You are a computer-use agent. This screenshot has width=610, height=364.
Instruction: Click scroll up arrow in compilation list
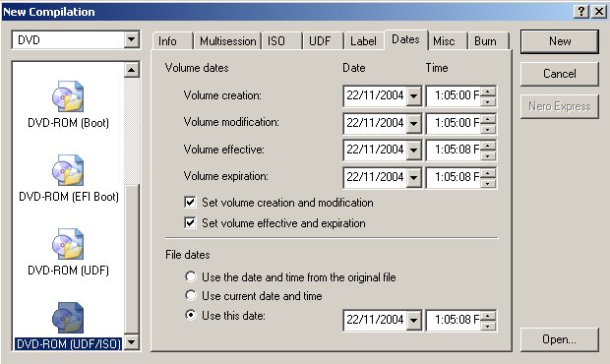point(132,70)
